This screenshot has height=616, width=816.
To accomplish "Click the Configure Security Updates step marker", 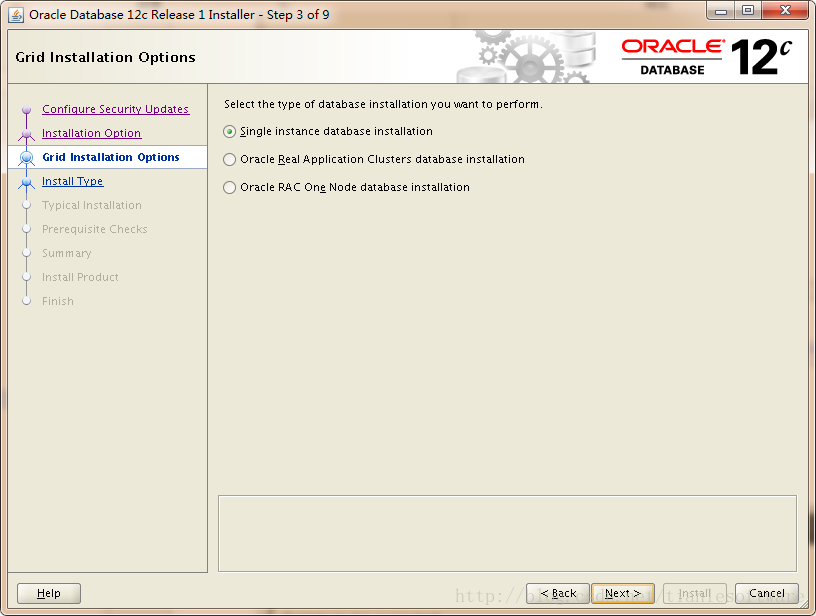I will point(27,110).
